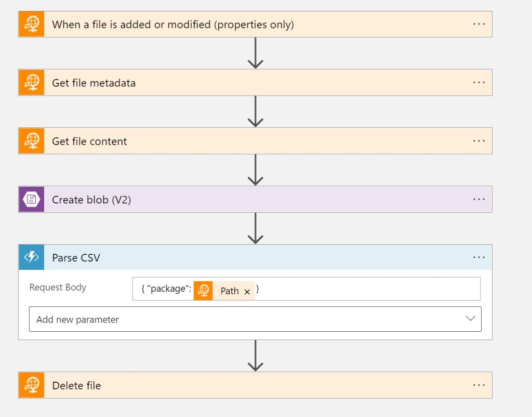
Task: Click the Path token's connector icon
Action: pyautogui.click(x=204, y=291)
